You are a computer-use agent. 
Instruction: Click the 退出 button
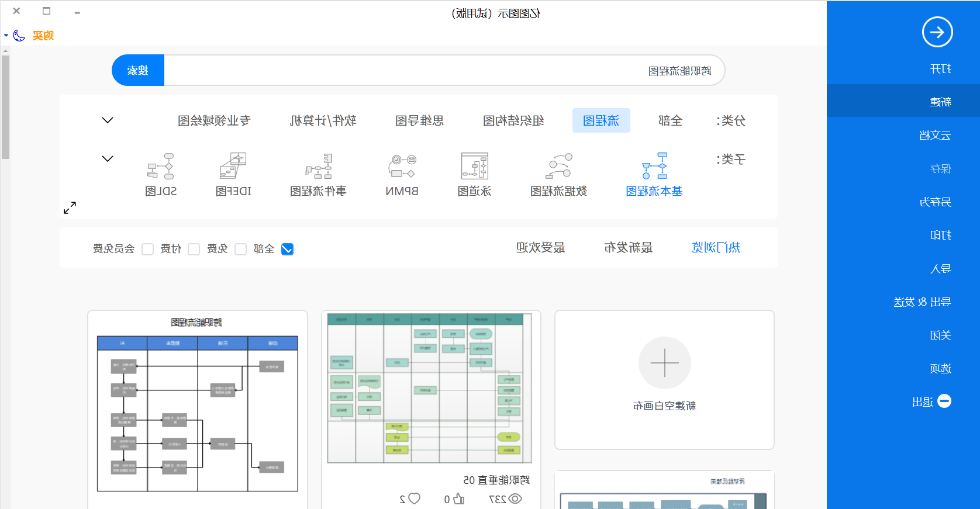pyautogui.click(x=931, y=401)
